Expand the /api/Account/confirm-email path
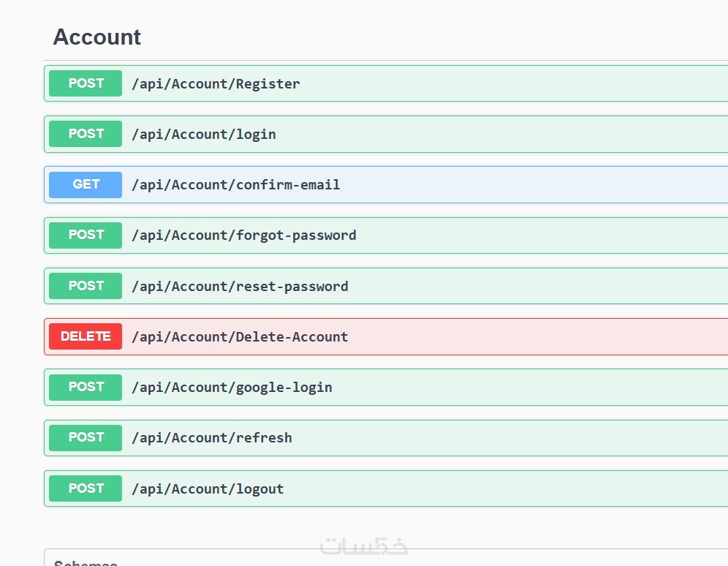This screenshot has width=728, height=566. (x=235, y=185)
